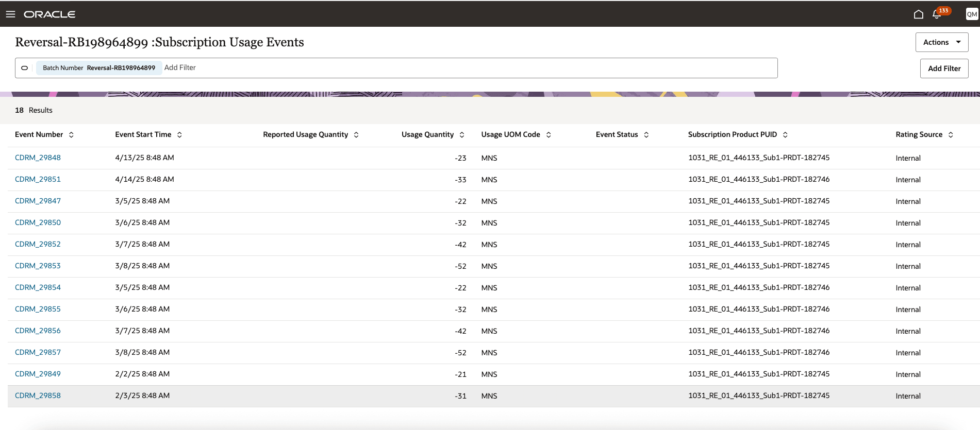Sort by Rating Source column
The width and height of the screenshot is (980, 430).
[951, 135]
